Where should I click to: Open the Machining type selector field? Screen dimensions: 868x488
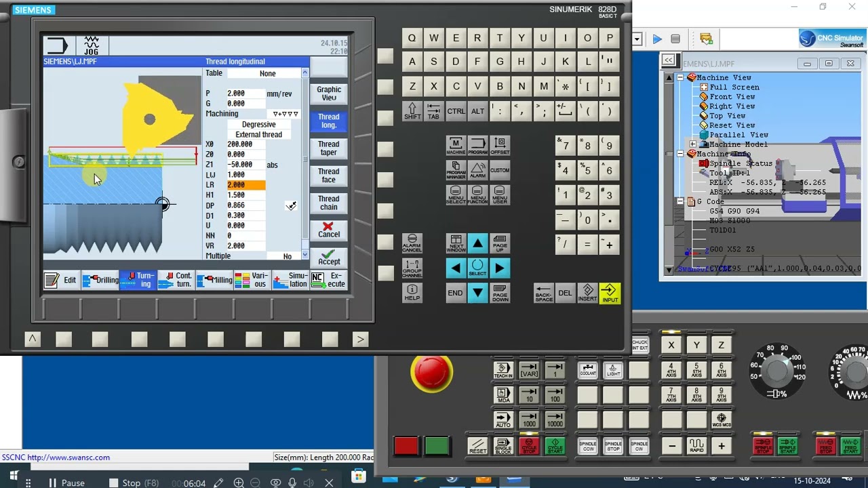coord(285,114)
